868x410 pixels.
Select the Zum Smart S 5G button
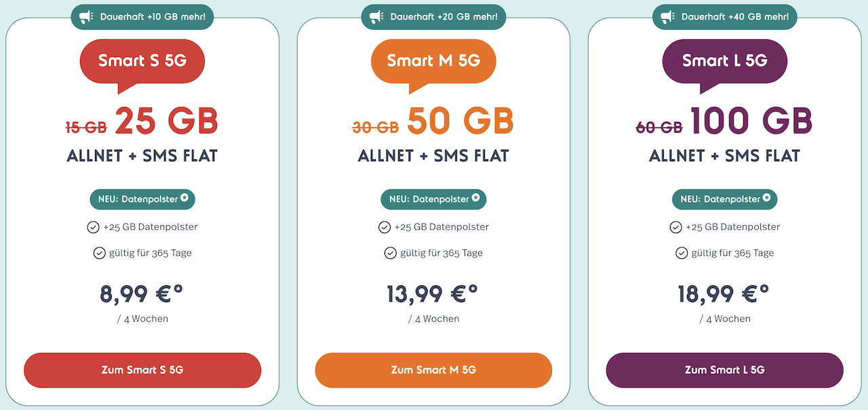(x=142, y=370)
